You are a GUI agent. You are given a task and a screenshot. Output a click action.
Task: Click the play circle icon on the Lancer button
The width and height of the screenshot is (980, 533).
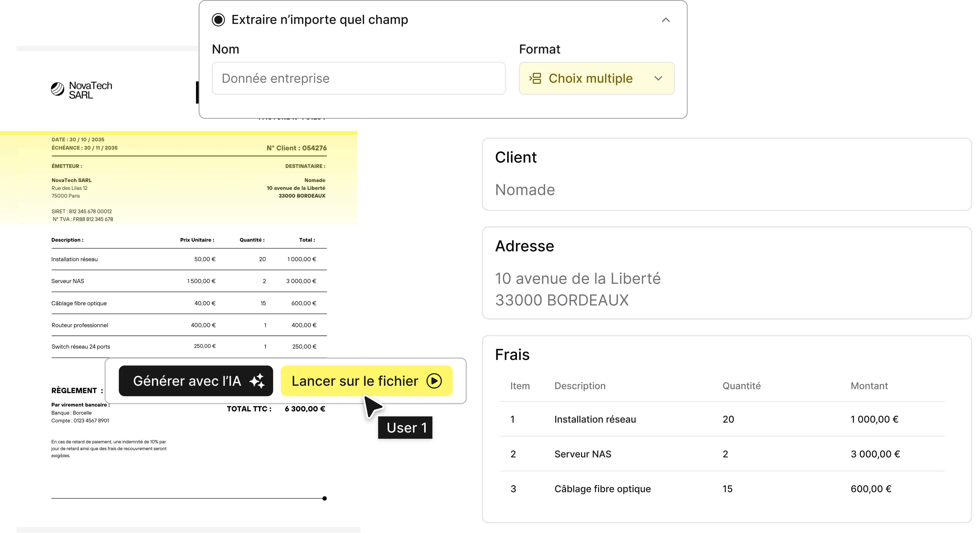434,381
